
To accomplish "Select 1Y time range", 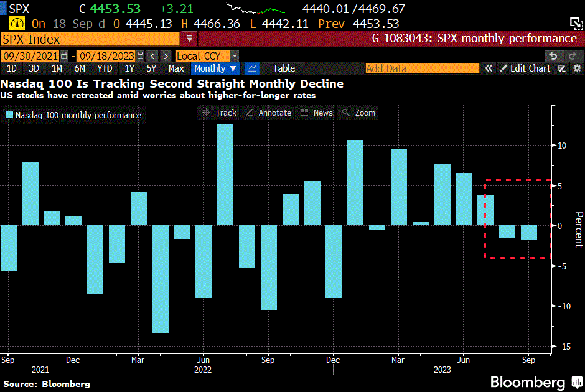I will tap(129, 68).
